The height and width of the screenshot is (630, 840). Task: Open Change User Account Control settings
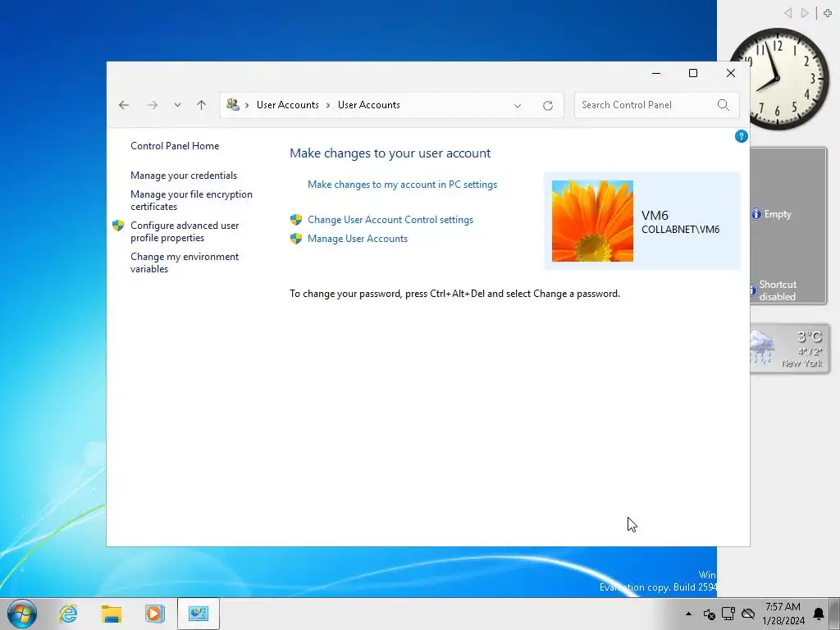(x=390, y=220)
